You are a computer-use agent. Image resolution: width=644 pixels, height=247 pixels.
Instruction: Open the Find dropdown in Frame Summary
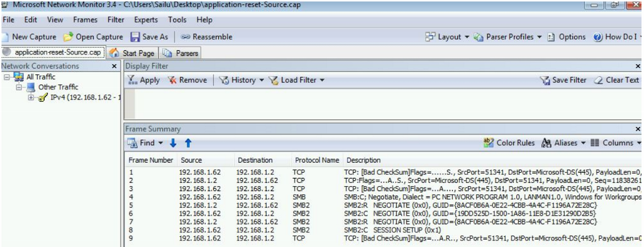click(145, 143)
